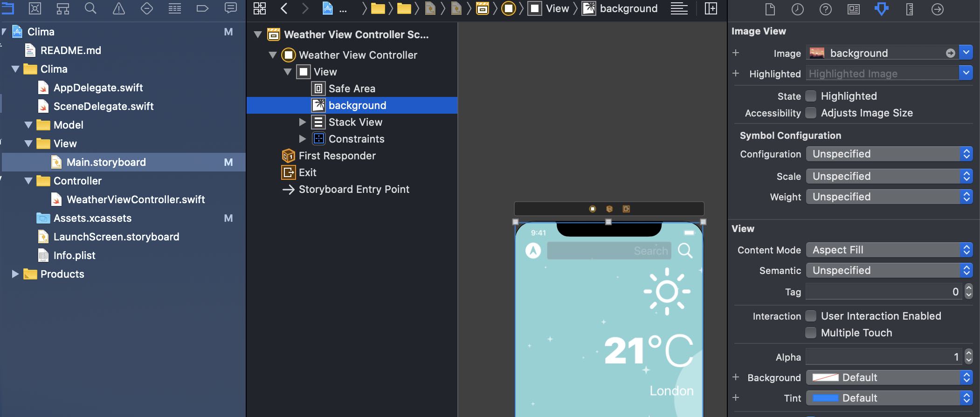Image resolution: width=980 pixels, height=417 pixels.
Task: Open the Image name dropdown arrow
Action: (x=966, y=53)
